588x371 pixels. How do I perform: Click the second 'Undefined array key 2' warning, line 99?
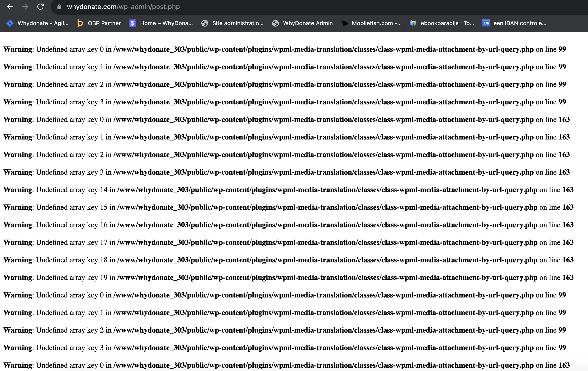(285, 330)
